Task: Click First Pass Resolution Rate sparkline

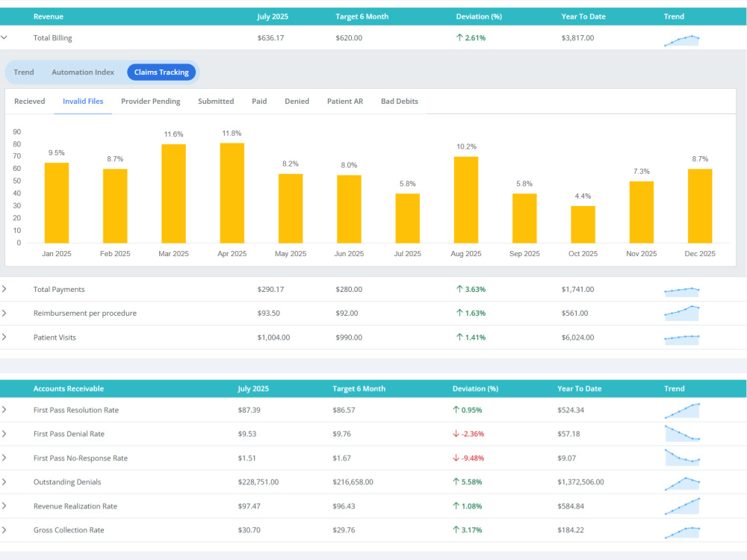Action: 682,411
